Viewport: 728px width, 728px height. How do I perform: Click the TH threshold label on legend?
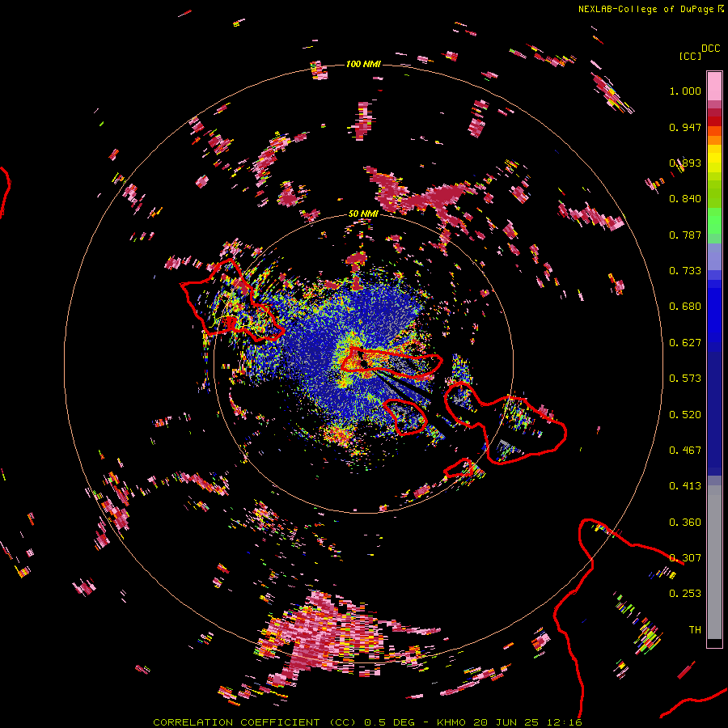point(695,630)
